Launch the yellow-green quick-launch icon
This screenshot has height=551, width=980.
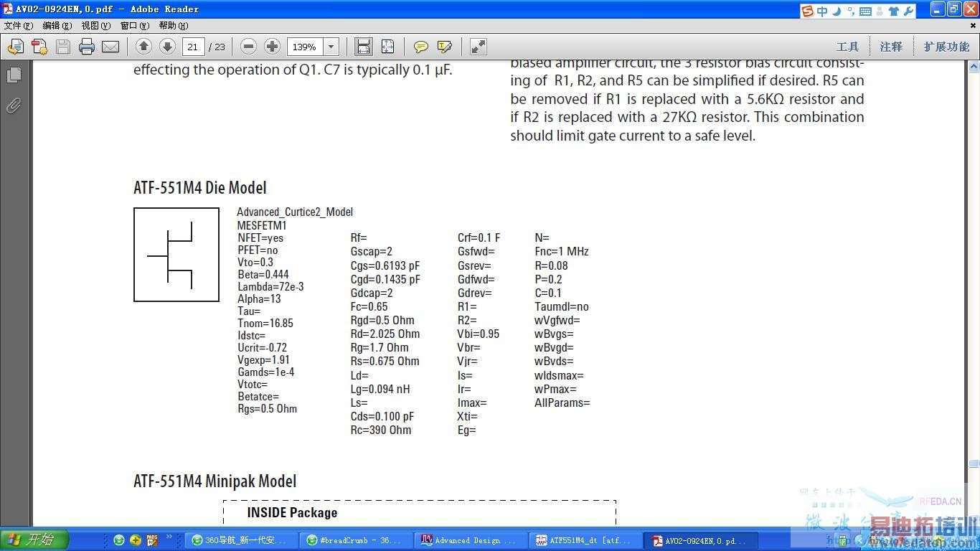[x=136, y=540]
